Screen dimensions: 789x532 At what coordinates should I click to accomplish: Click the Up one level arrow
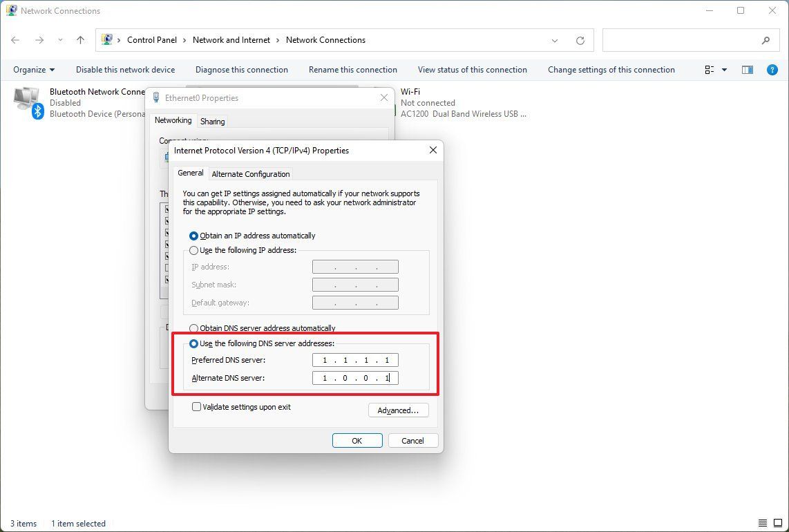click(x=79, y=40)
